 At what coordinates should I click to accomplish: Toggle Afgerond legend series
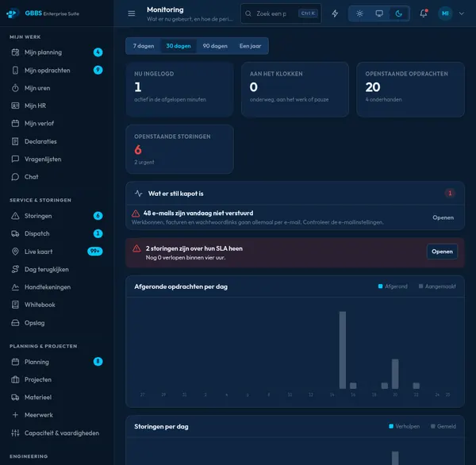coord(393,286)
